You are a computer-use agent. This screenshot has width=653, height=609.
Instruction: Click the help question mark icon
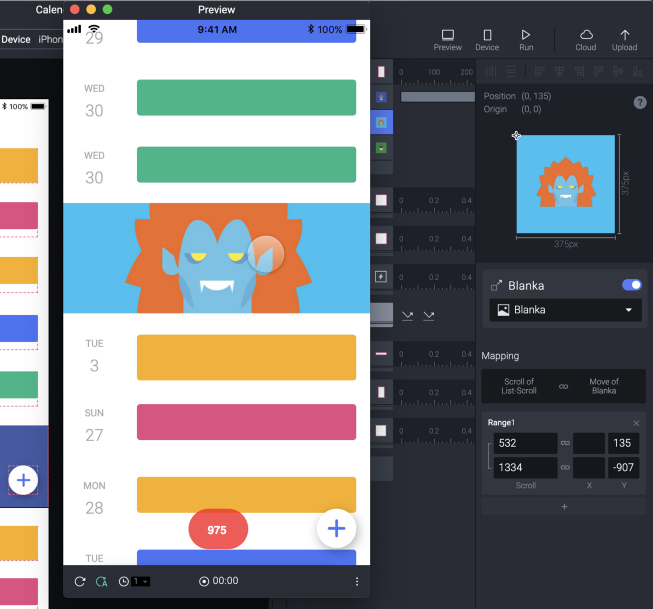(x=640, y=102)
